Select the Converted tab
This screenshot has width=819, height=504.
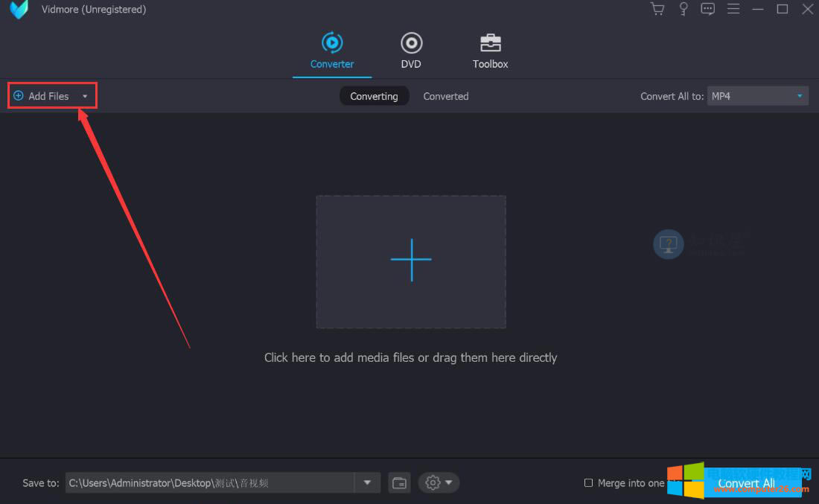pos(445,96)
